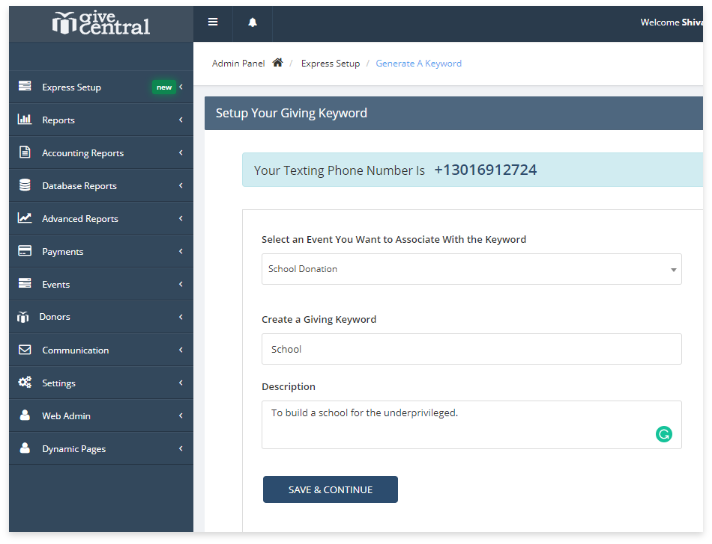Open the School Donation event dropdown
The height and width of the screenshot is (544, 712).
471,269
